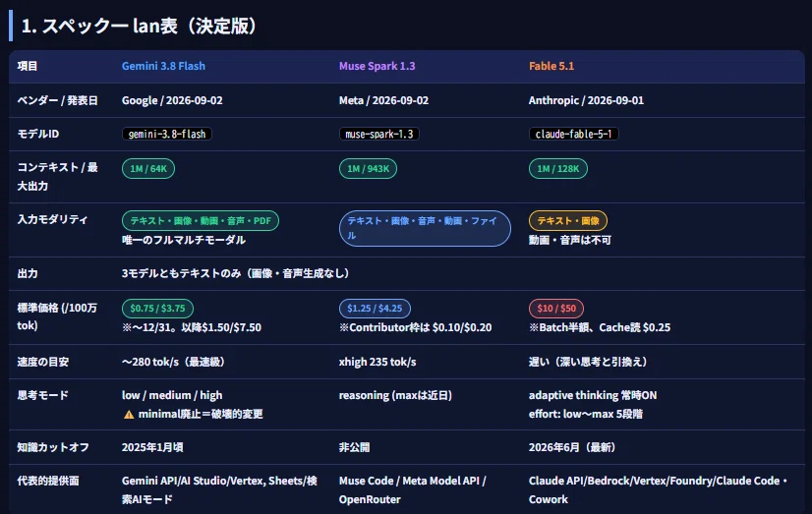Click the 1M / 64K context badge

coord(148,169)
